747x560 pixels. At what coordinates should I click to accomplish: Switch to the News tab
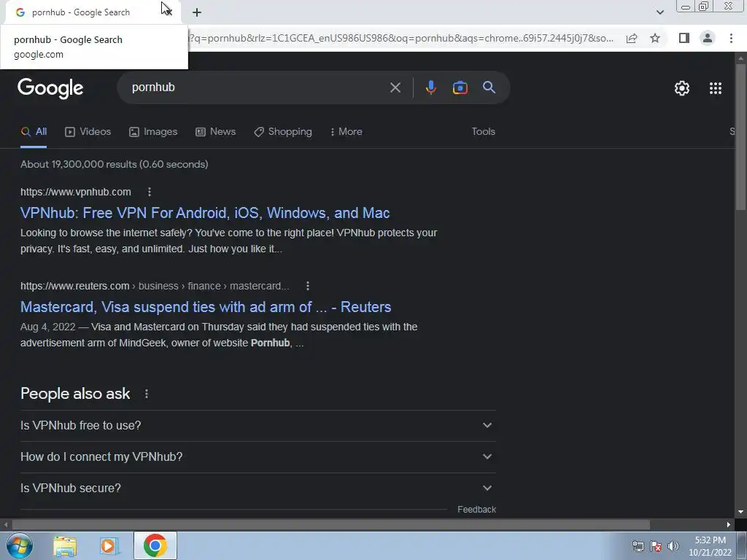coord(216,132)
